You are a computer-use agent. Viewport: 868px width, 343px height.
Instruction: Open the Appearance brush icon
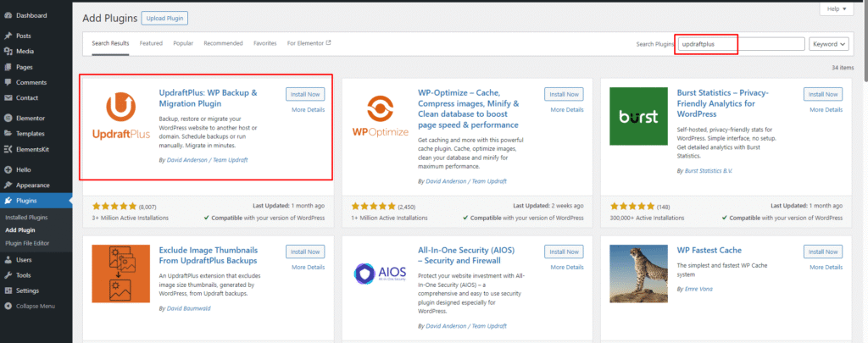click(8, 185)
